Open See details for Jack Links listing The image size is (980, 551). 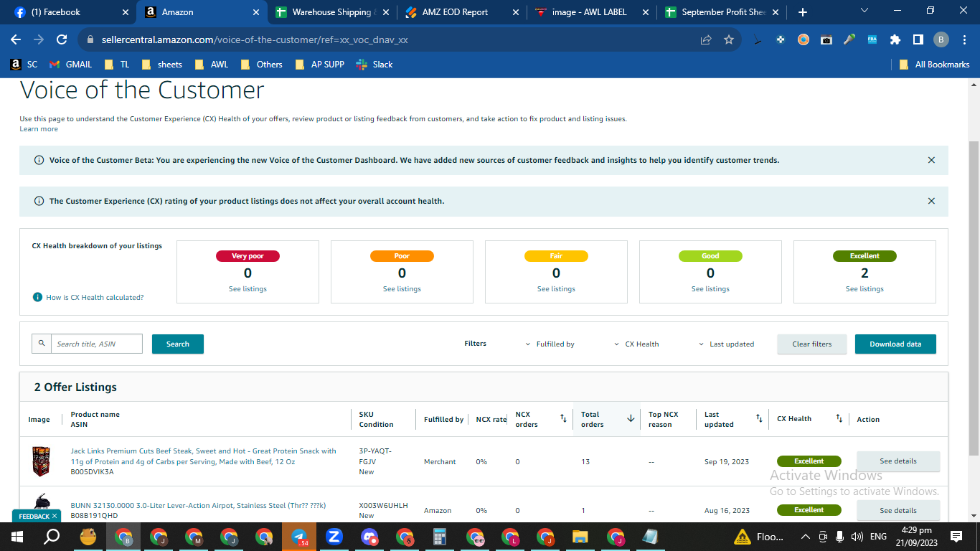898,461
